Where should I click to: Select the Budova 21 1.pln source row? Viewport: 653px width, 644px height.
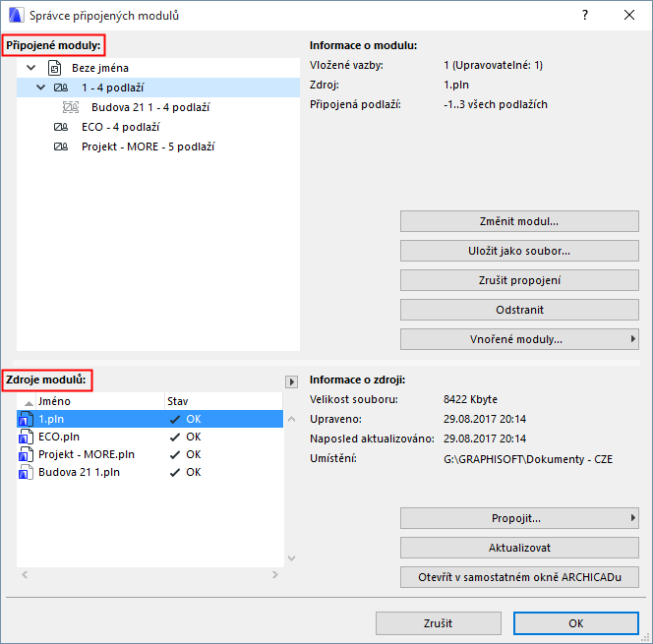point(149,473)
